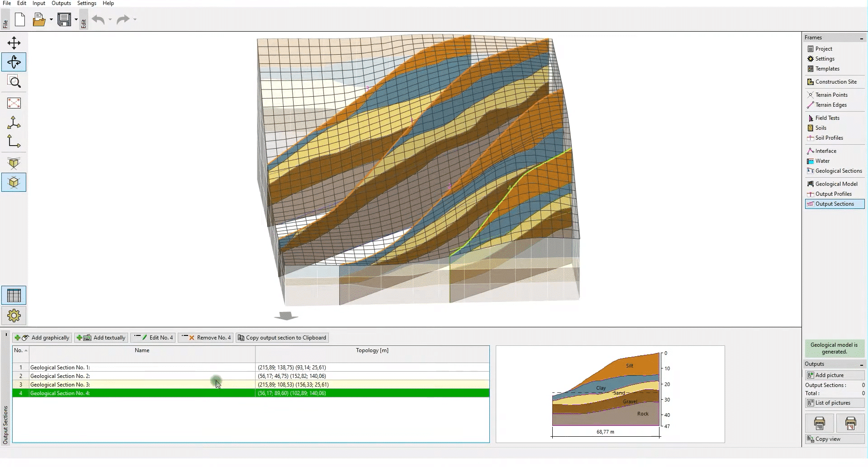Image resolution: width=868 pixels, height=467 pixels.
Task: Click the undo arrow icon
Action: (98, 19)
